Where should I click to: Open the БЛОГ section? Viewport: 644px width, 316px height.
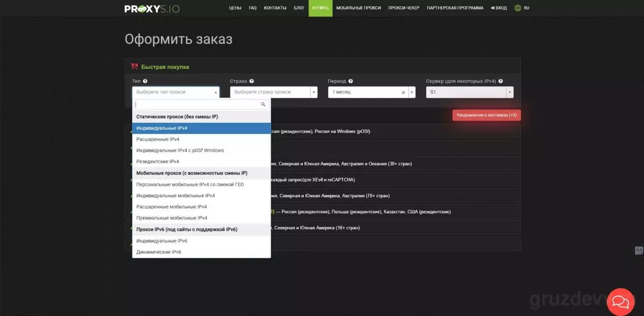click(299, 8)
